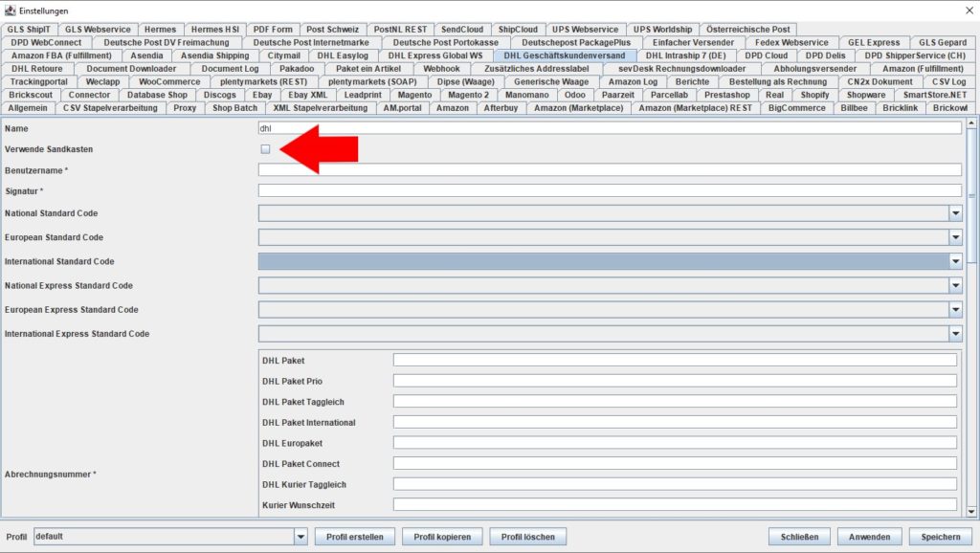Select the DHL Geschäftskundenversand tab

pyautogui.click(x=565, y=55)
